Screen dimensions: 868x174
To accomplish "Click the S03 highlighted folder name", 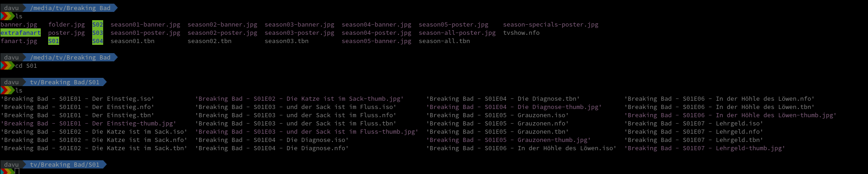I will [x=98, y=33].
